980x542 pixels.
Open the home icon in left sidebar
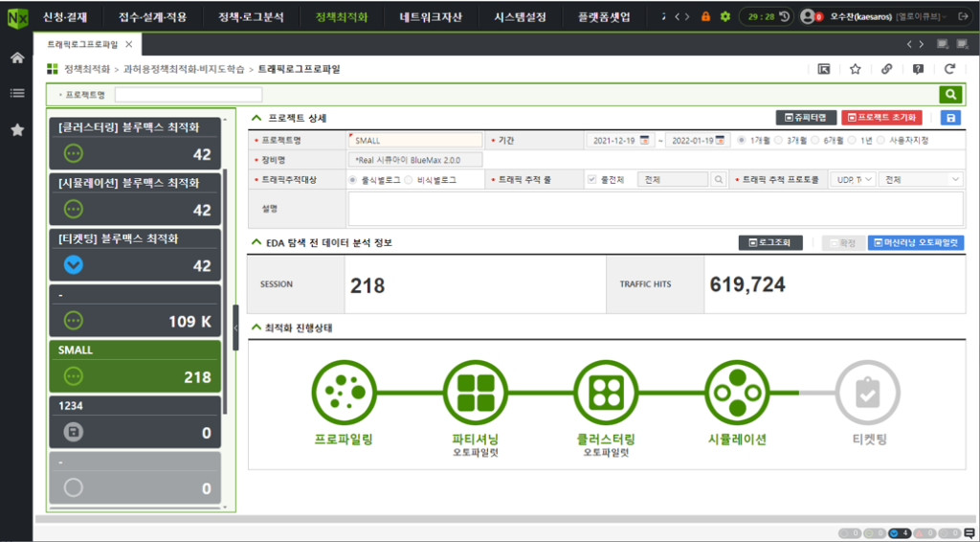click(x=16, y=58)
